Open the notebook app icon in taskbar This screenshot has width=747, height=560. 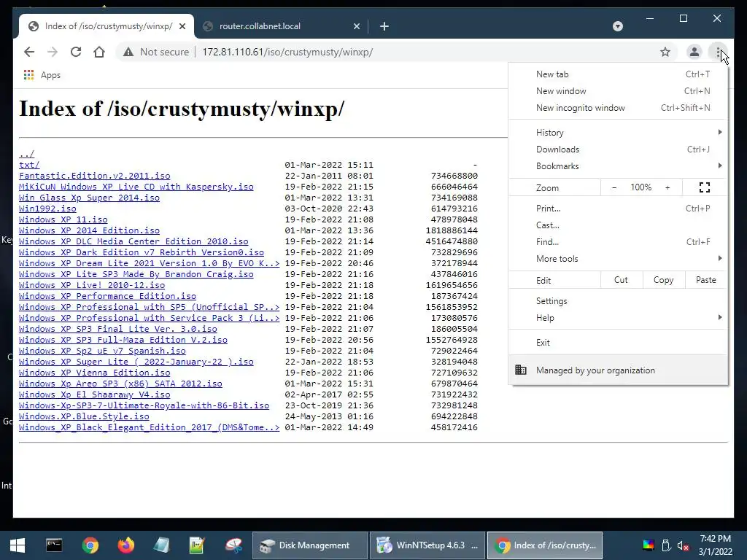pos(161,545)
